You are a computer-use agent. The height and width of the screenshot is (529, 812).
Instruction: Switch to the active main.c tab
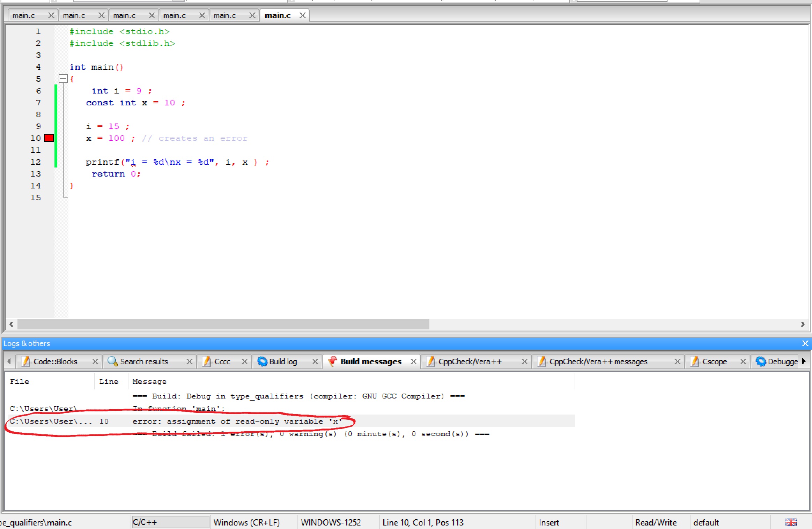[278, 15]
